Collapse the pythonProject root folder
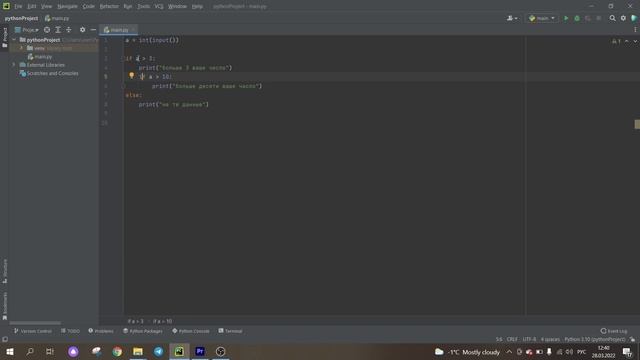 [x=14, y=40]
